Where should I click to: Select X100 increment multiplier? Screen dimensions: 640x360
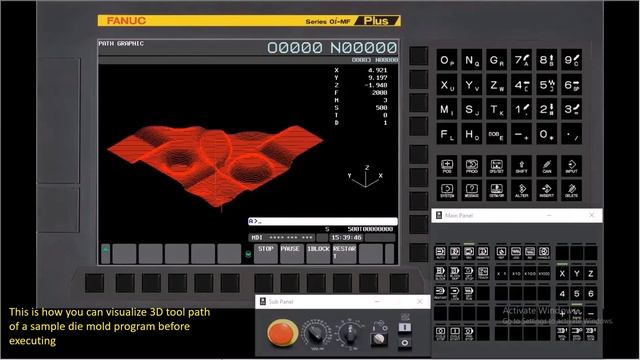tap(530, 273)
